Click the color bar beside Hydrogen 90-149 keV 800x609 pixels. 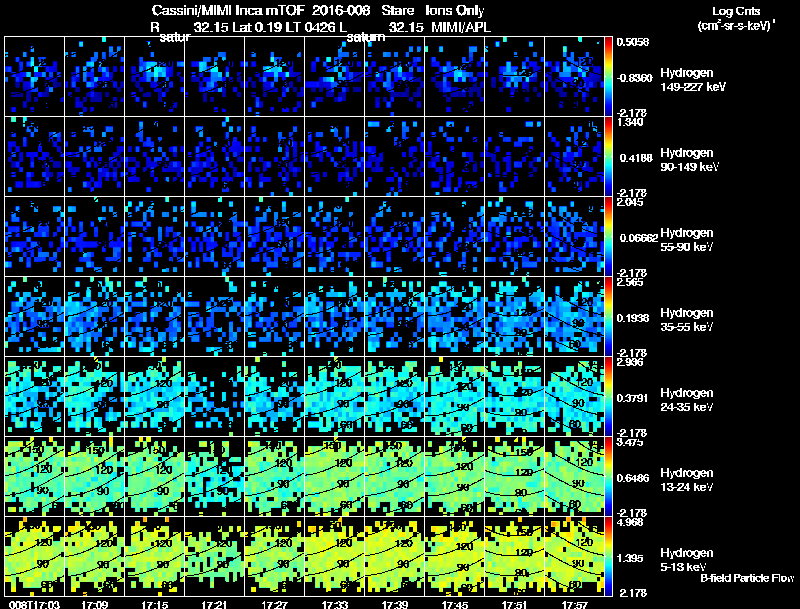(609, 156)
